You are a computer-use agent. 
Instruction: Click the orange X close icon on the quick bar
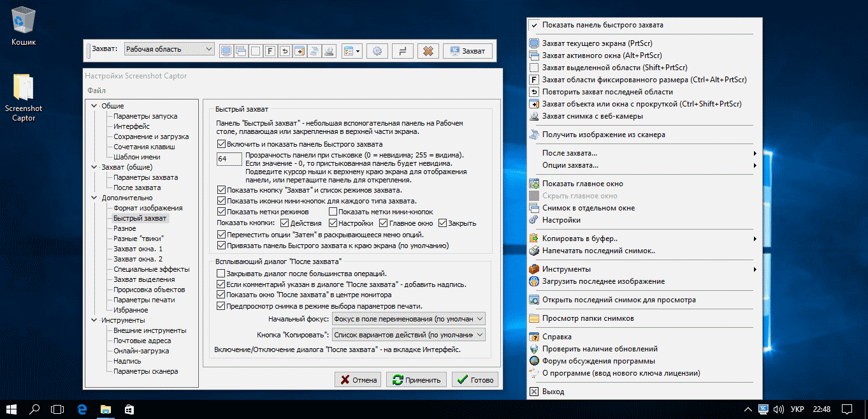[x=429, y=52]
